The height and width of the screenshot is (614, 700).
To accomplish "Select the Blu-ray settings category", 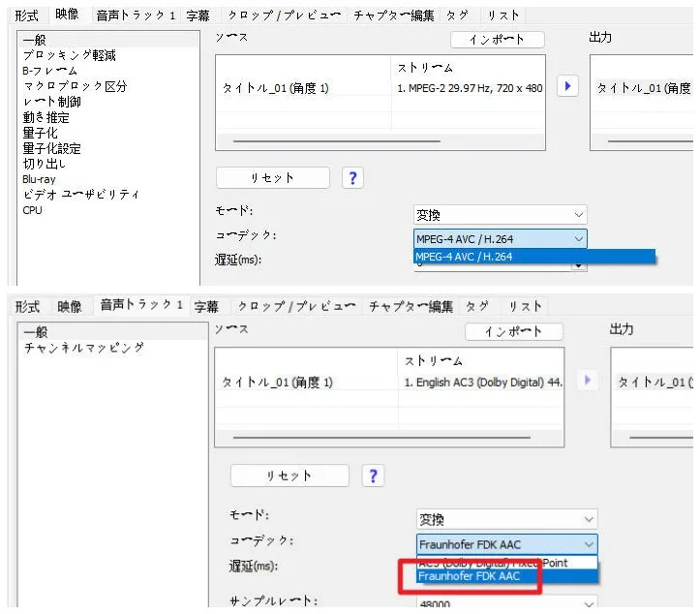I will 39,179.
